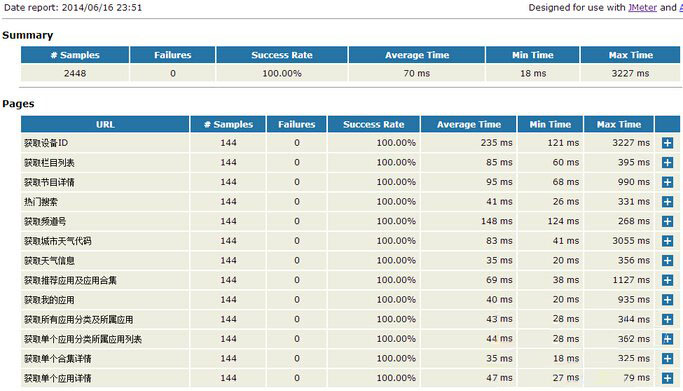
Task: Click plus icon for 获取天气信息 row
Action: click(x=667, y=260)
